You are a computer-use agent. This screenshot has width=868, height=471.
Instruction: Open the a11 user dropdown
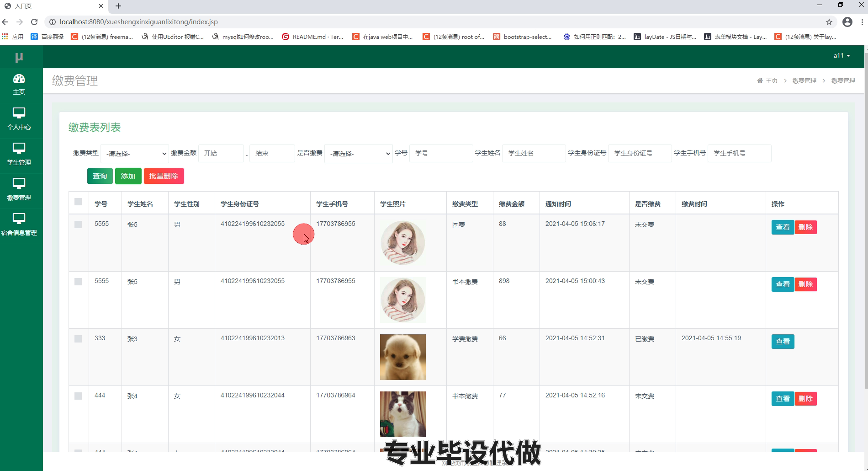tap(842, 55)
